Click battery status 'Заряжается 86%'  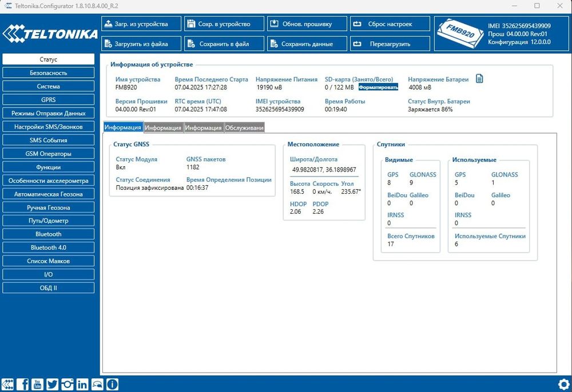[430, 109]
